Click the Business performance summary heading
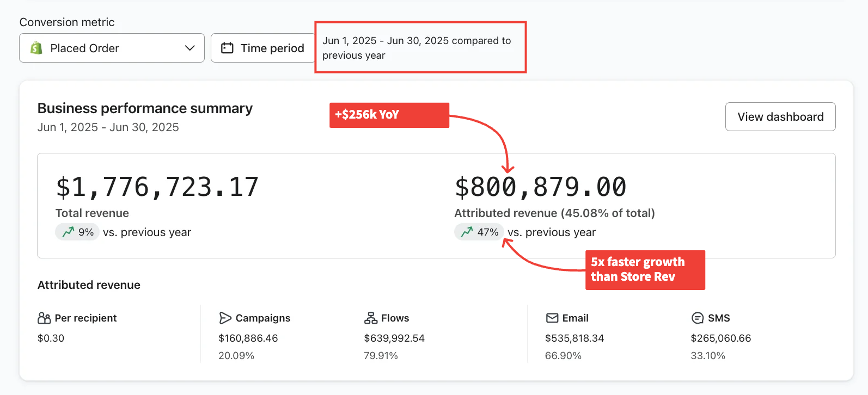868x395 pixels. click(145, 108)
